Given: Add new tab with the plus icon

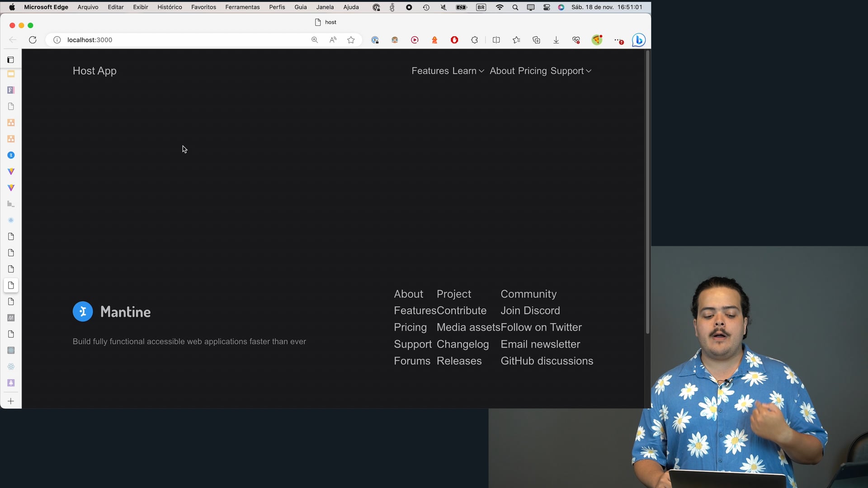Looking at the screenshot, I should 11,401.
